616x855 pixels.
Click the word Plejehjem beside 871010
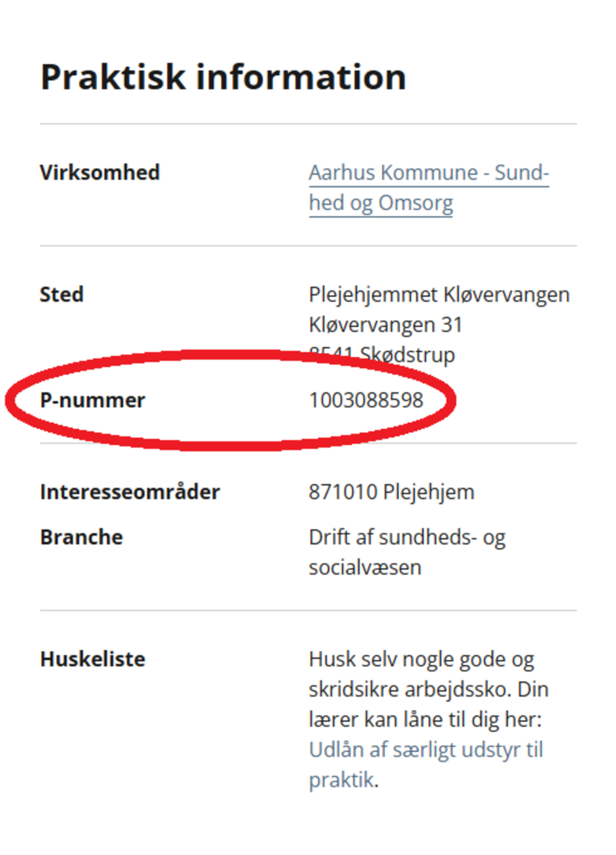coord(429,492)
